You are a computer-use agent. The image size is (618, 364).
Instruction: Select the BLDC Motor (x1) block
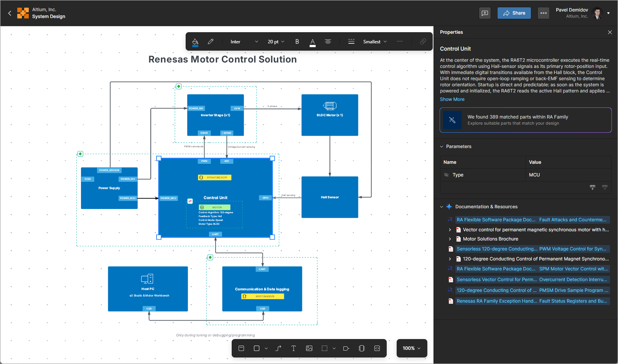[x=330, y=115]
